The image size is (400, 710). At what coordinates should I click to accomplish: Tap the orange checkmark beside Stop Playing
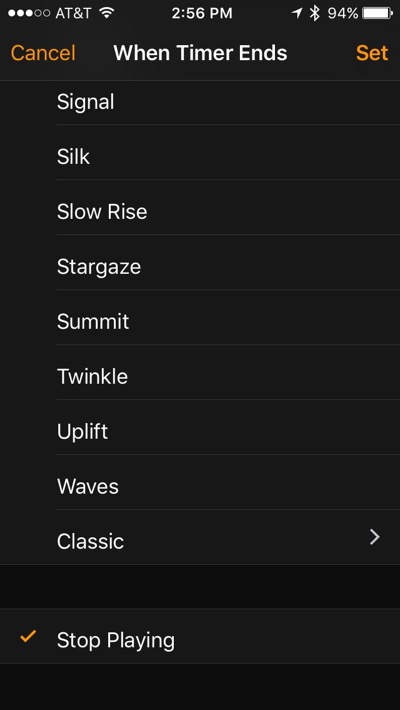pos(28,637)
